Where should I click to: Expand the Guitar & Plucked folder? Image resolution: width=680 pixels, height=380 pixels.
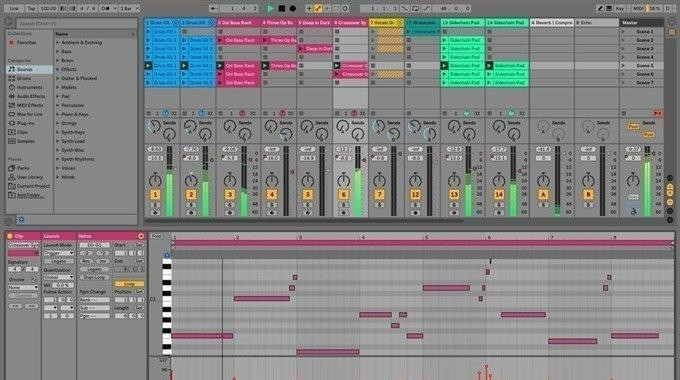[58, 79]
